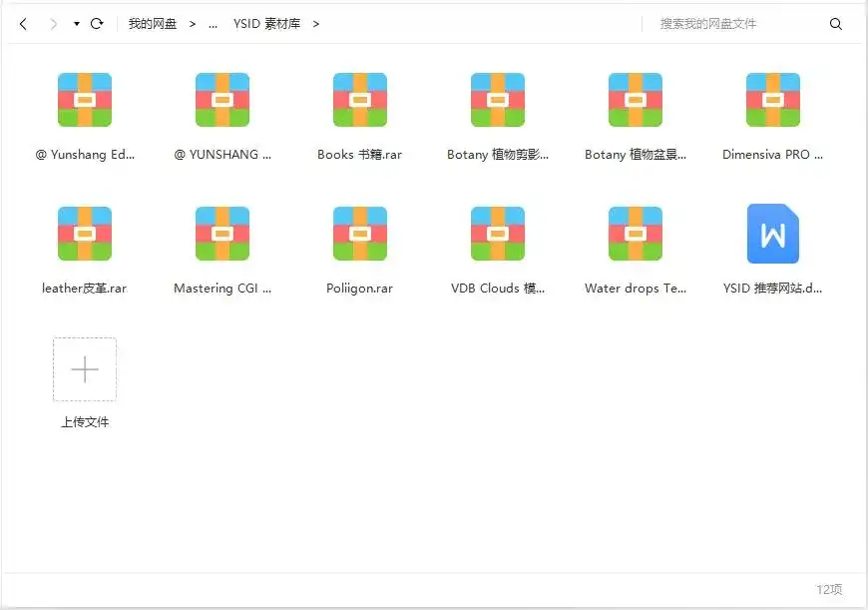Image resolution: width=868 pixels, height=610 pixels.
Task: Open the navigation history dropdown arrow
Action: tap(77, 24)
